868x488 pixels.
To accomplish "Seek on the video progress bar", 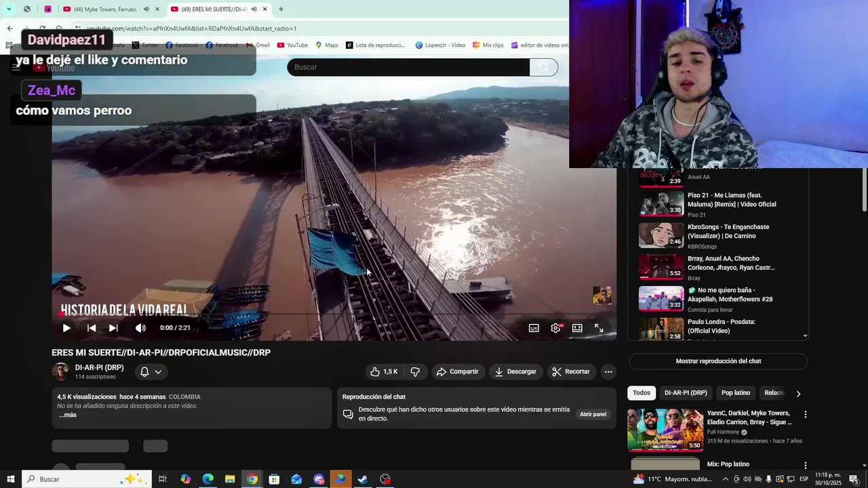I will [334, 314].
